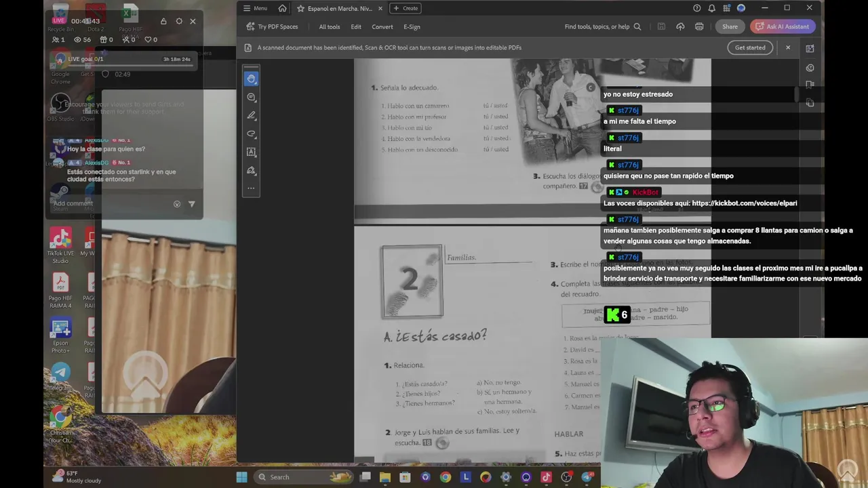Open more tools ellipsis in left toolbar
This screenshot has height=488, width=868.
click(251, 188)
